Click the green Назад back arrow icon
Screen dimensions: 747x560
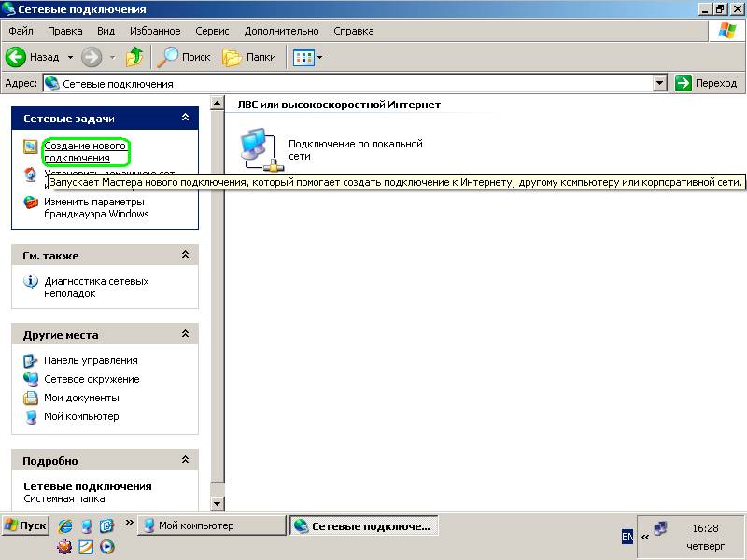(x=15, y=57)
